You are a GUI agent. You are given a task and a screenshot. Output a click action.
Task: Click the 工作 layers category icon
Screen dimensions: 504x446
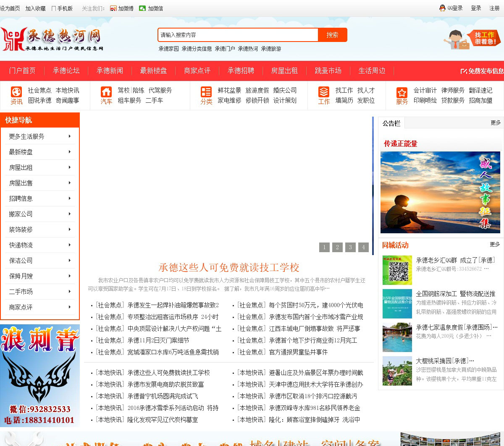[324, 92]
